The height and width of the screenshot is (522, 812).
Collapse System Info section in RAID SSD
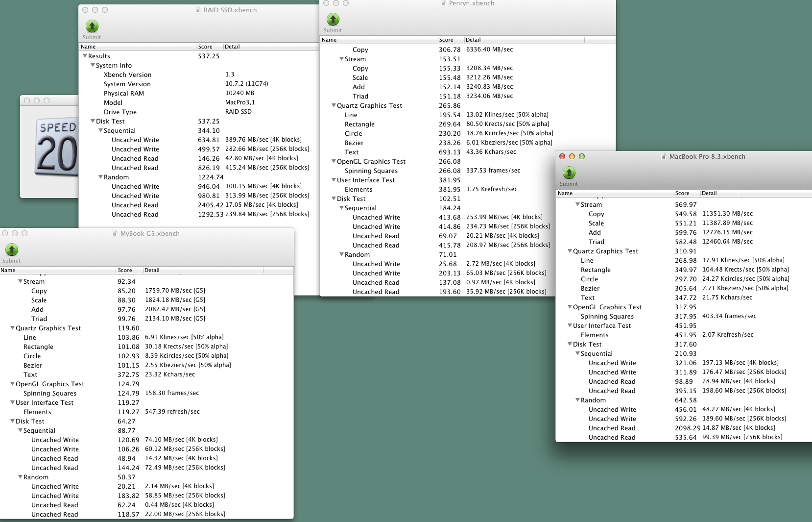click(x=93, y=66)
